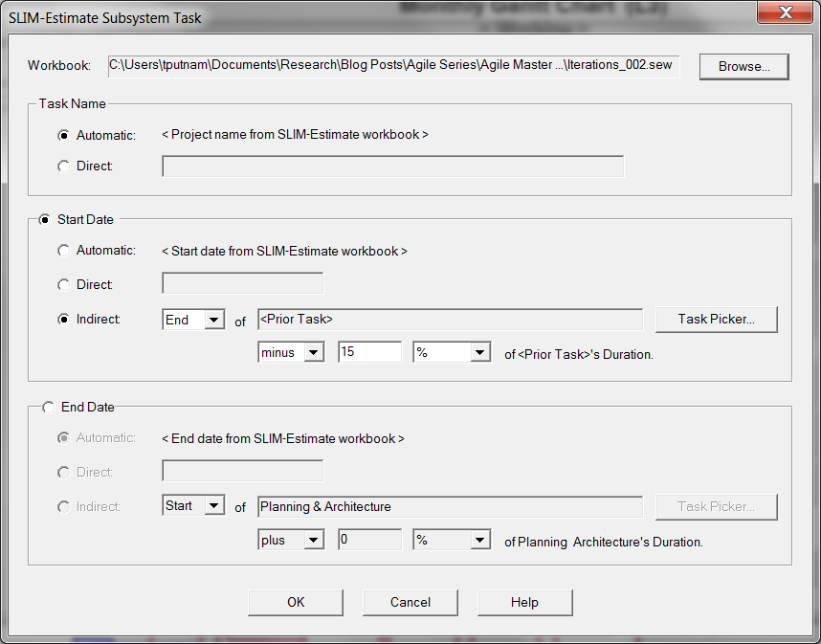
Task: Select Automatic option in Start Date section
Action: (x=63, y=251)
